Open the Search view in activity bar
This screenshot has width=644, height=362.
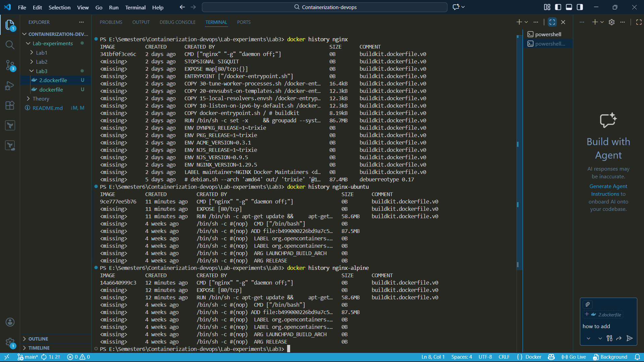10,45
